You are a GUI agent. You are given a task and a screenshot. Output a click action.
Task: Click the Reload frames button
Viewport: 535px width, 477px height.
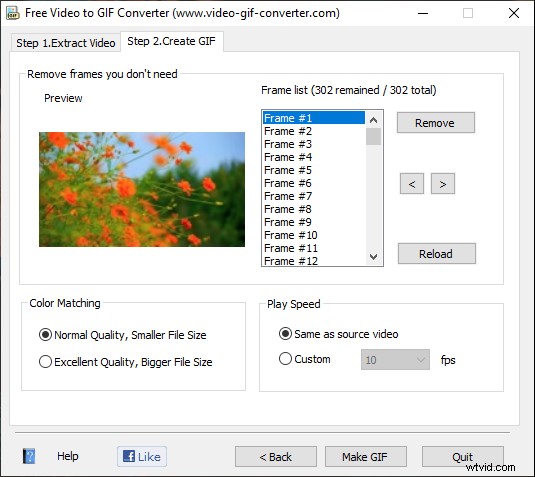point(437,254)
